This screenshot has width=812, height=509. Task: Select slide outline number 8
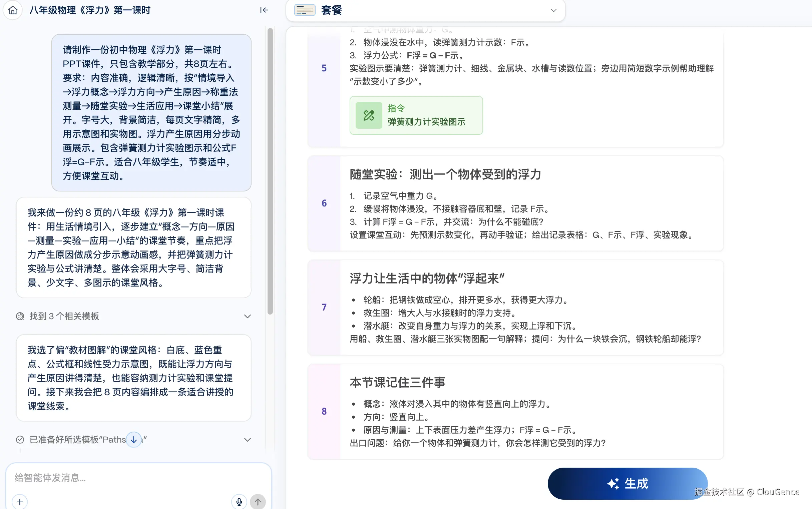tap(324, 411)
